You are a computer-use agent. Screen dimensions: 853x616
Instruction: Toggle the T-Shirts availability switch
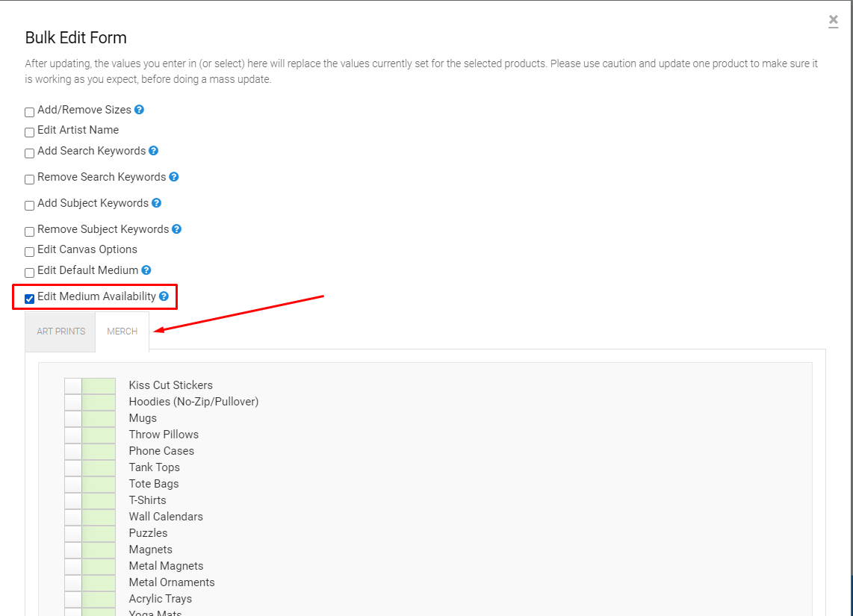tap(90, 500)
